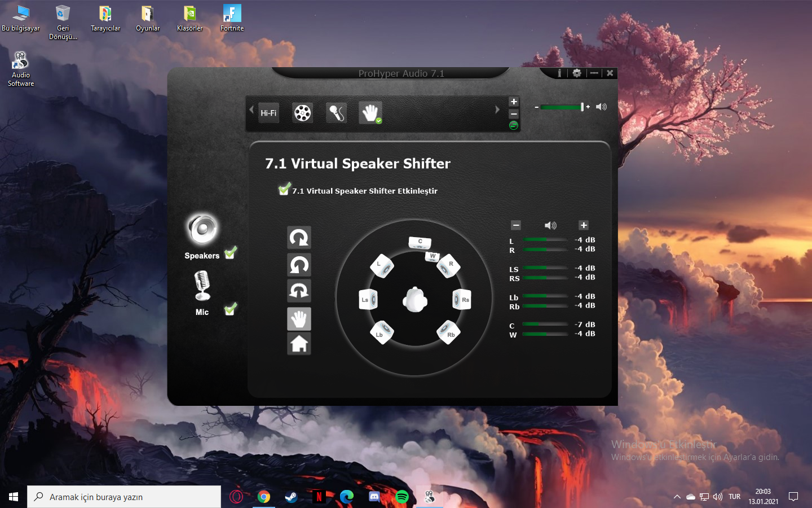Screen dimensions: 812x508
Task: Select the Rs side-right speaker cube
Action: 462,300
